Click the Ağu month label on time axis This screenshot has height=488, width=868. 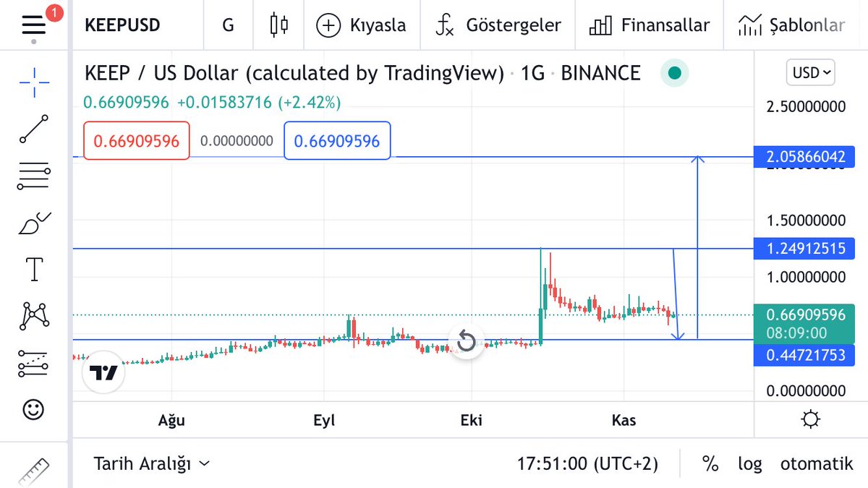point(171,421)
